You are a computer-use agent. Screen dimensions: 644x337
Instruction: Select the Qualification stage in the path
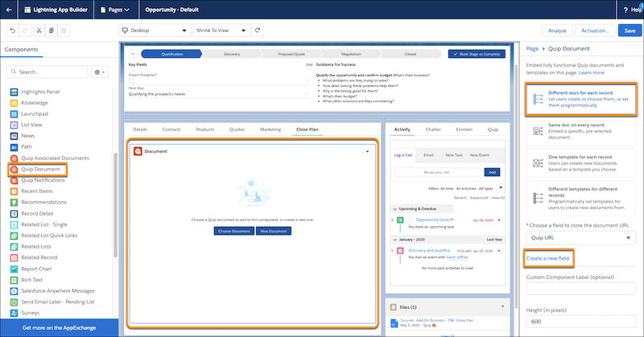coord(171,54)
